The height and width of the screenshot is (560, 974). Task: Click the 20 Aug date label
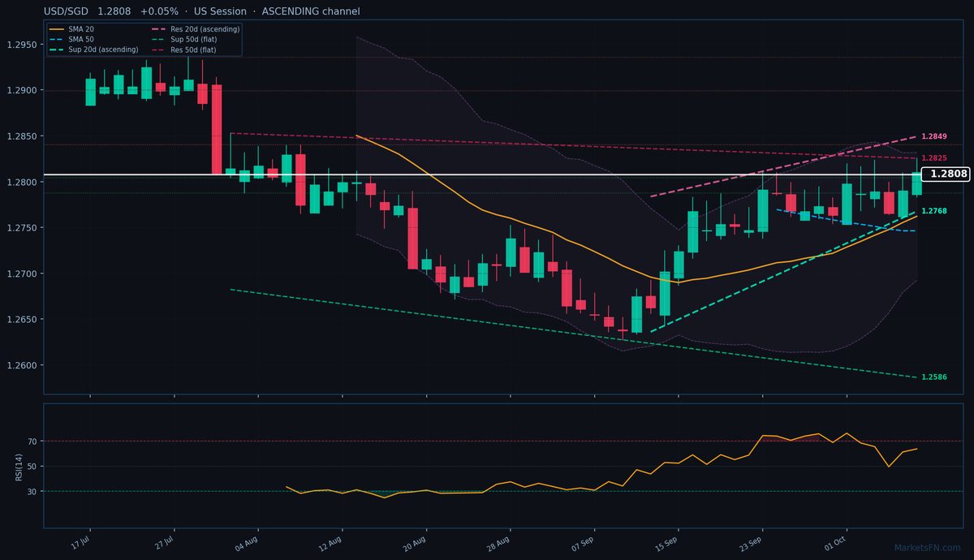(416, 542)
